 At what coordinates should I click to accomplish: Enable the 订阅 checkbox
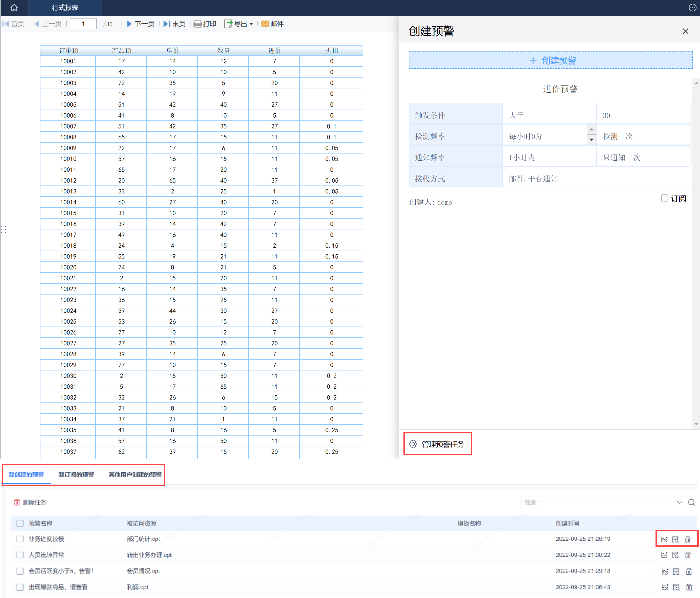(664, 198)
